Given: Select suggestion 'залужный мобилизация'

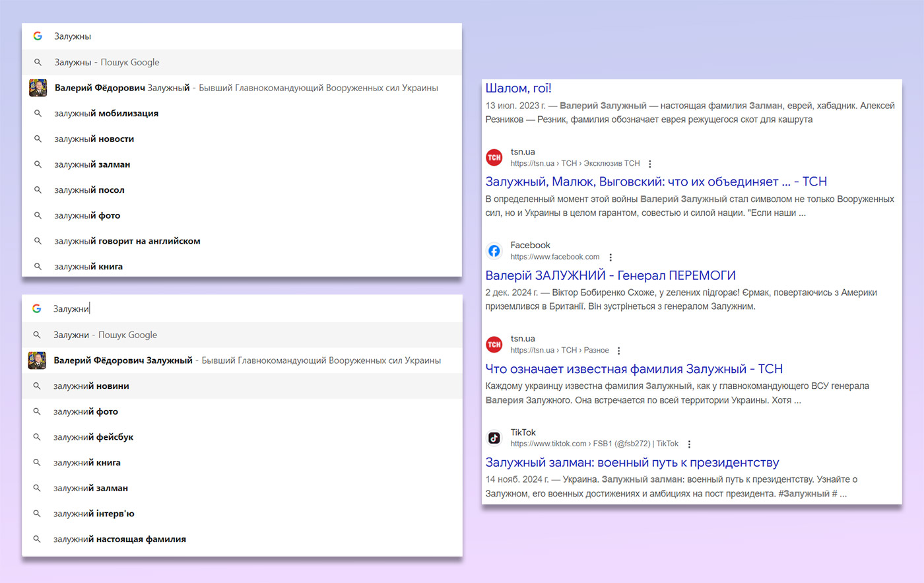Looking at the screenshot, I should click(x=242, y=114).
